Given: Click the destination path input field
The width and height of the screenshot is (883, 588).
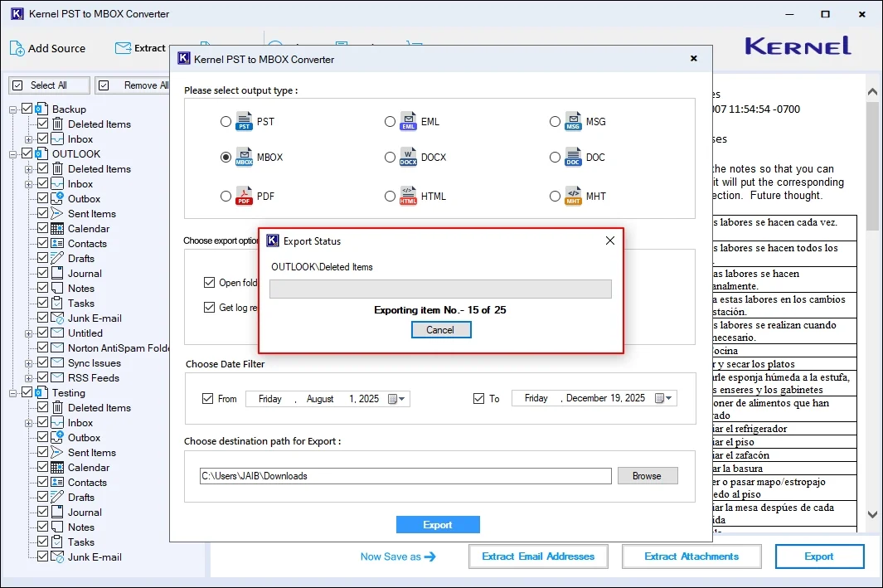Looking at the screenshot, I should click(405, 475).
